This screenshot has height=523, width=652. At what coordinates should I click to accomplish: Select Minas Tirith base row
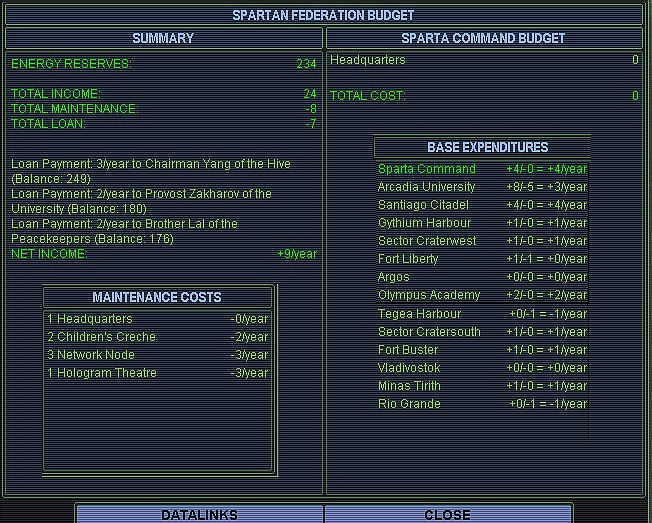tap(482, 386)
